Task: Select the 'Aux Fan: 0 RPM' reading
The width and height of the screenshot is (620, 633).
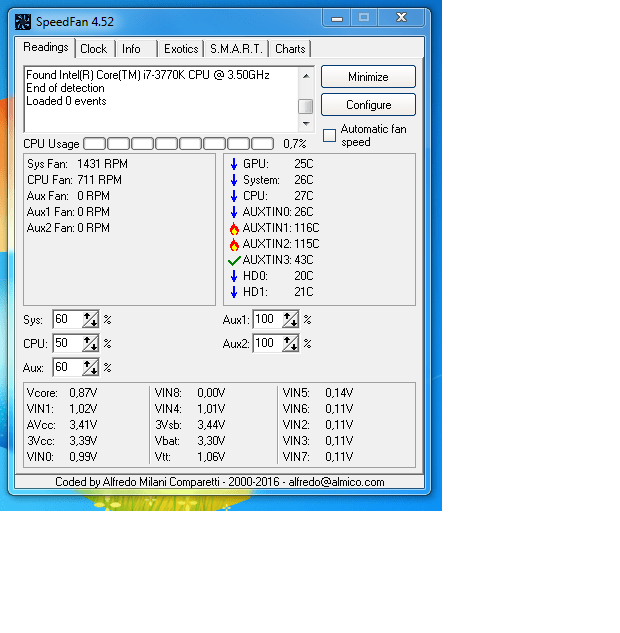Action: pyautogui.click(x=68, y=196)
